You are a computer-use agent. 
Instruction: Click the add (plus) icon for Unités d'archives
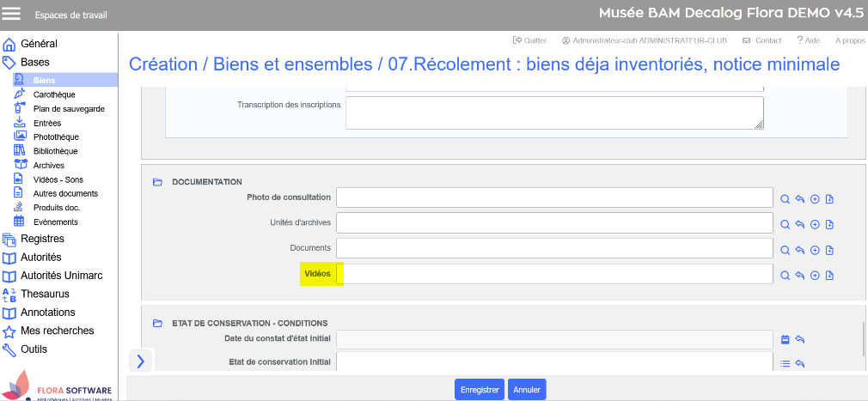(x=815, y=224)
